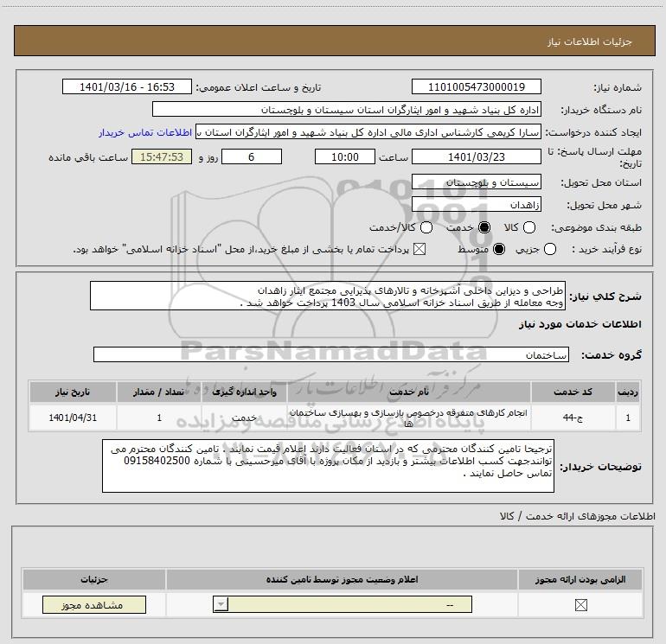Click the کد خدمت column header

click(x=573, y=392)
